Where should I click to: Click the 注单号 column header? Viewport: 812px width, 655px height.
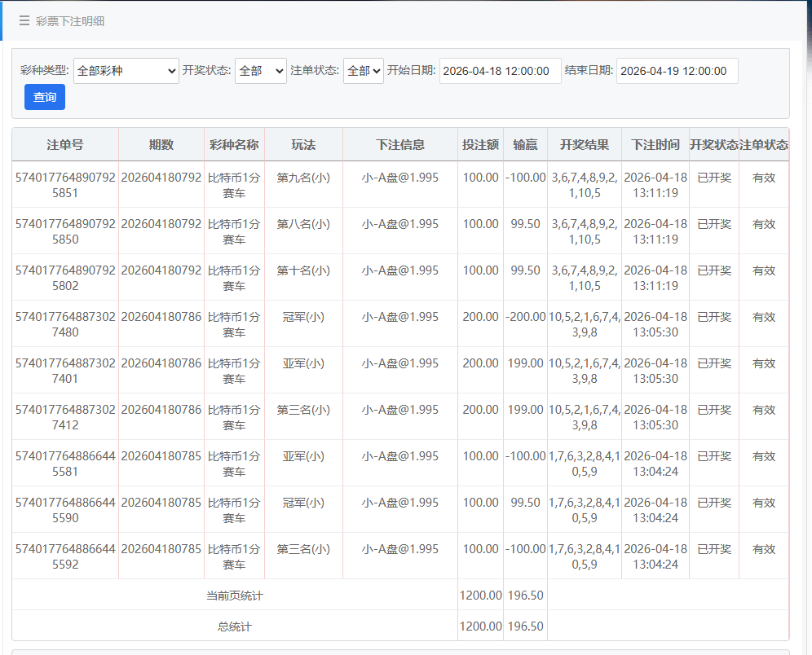(x=65, y=145)
